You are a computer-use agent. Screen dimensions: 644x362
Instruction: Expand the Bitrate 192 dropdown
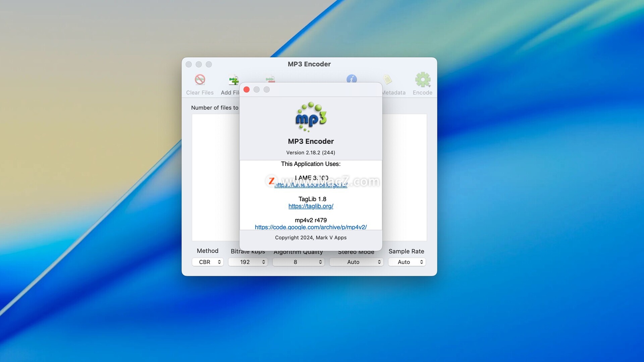248,262
